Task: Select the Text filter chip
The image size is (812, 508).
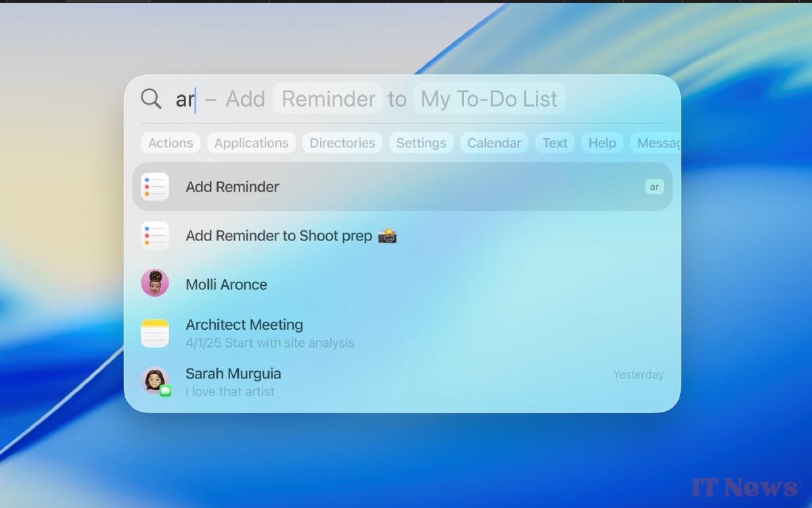Action: point(555,143)
